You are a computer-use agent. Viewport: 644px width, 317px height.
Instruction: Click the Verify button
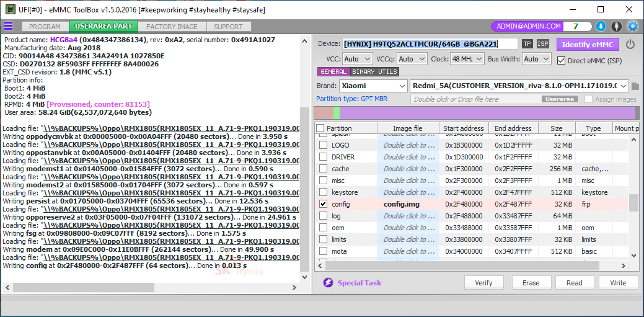[483, 283]
